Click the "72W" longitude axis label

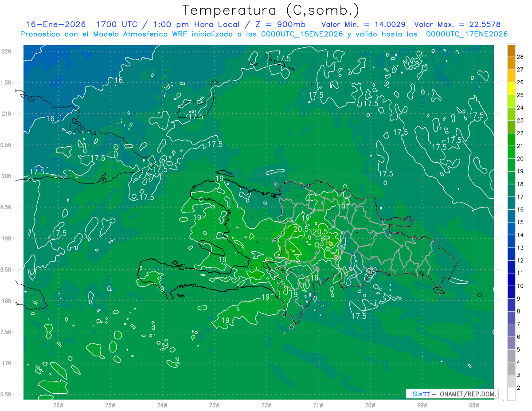pos(266,405)
